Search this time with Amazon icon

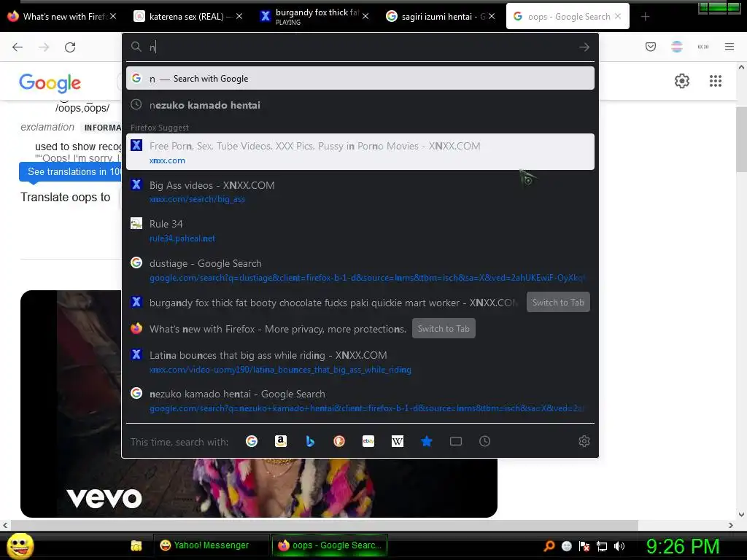point(281,441)
